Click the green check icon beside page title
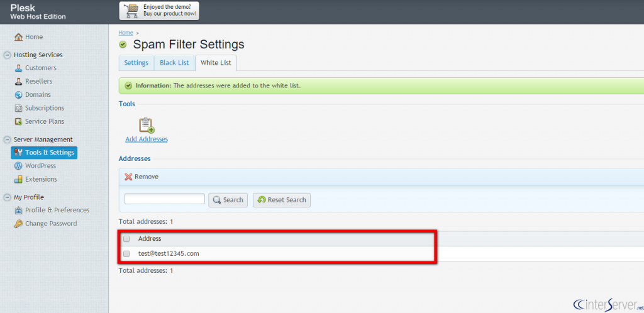 [123, 44]
